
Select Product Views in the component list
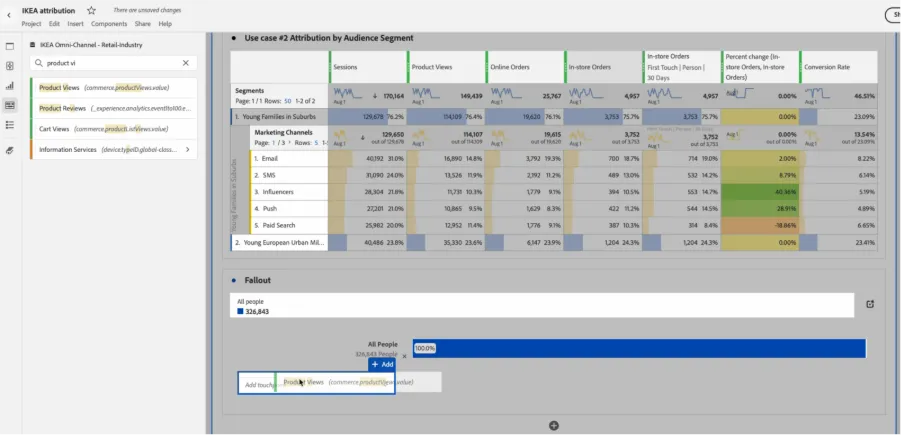pos(114,88)
